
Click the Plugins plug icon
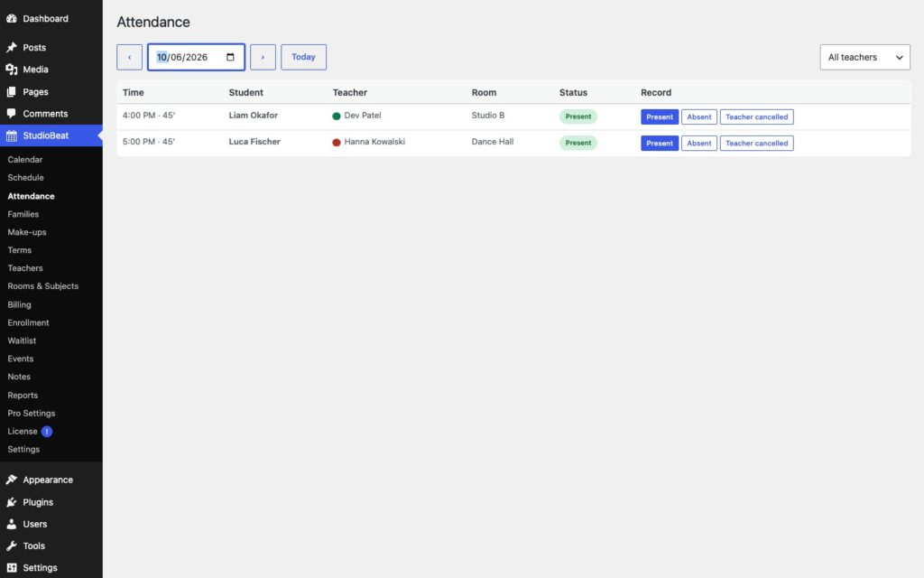click(11, 502)
